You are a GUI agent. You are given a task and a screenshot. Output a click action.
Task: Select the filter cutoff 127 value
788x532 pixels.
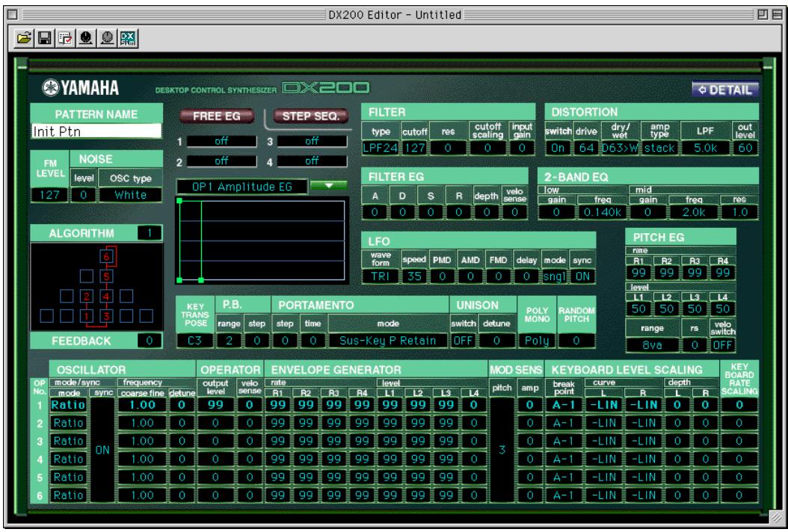point(414,148)
